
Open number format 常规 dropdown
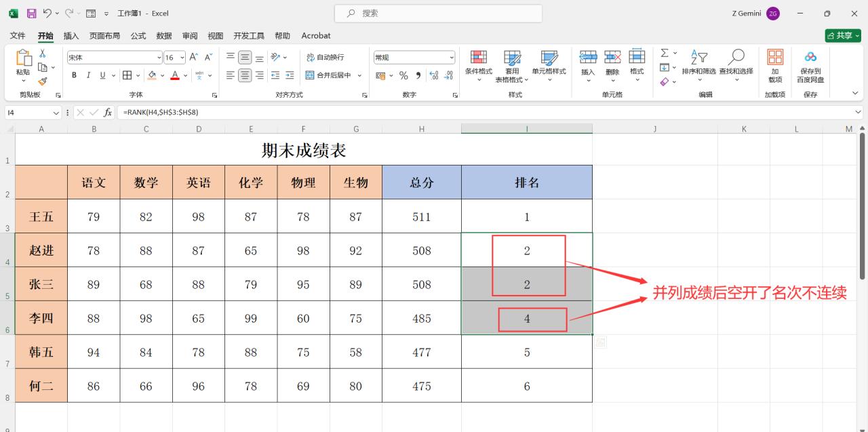coord(451,58)
